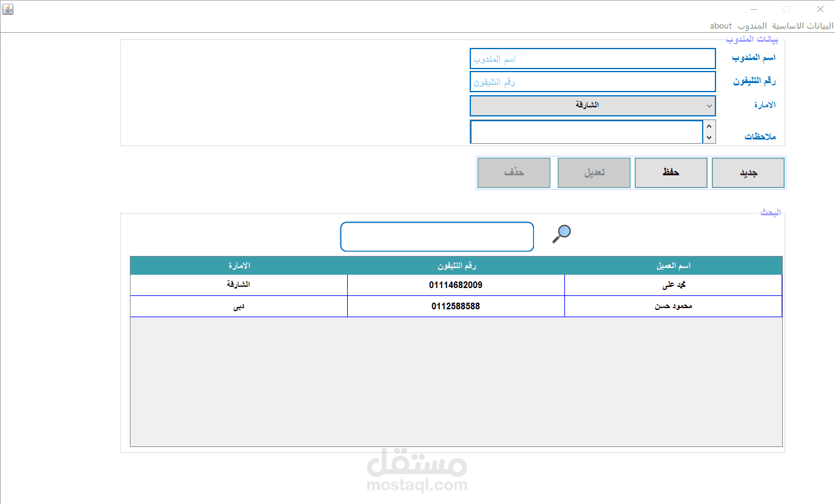Viewport: 835px width, 504px height.
Task: Select the رقم التليفون column header in table
Action: point(456,266)
